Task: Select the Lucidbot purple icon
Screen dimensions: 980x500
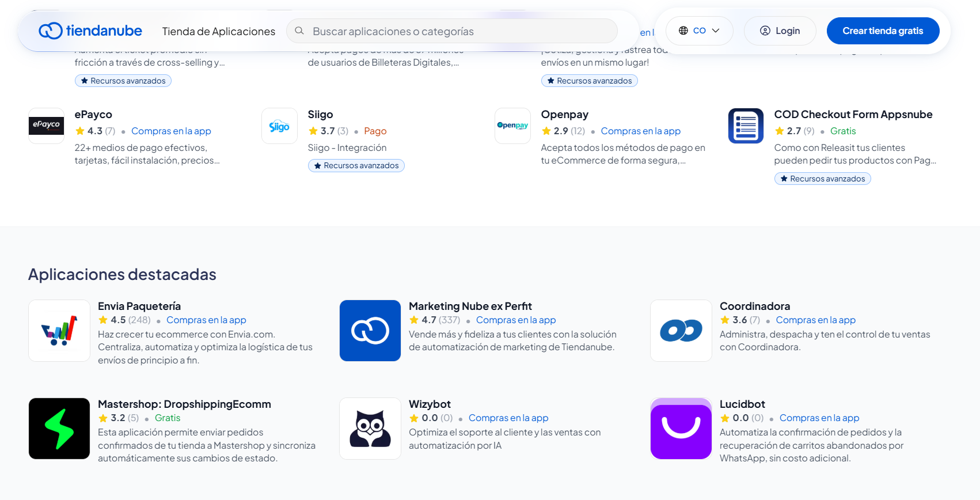Action: point(681,429)
